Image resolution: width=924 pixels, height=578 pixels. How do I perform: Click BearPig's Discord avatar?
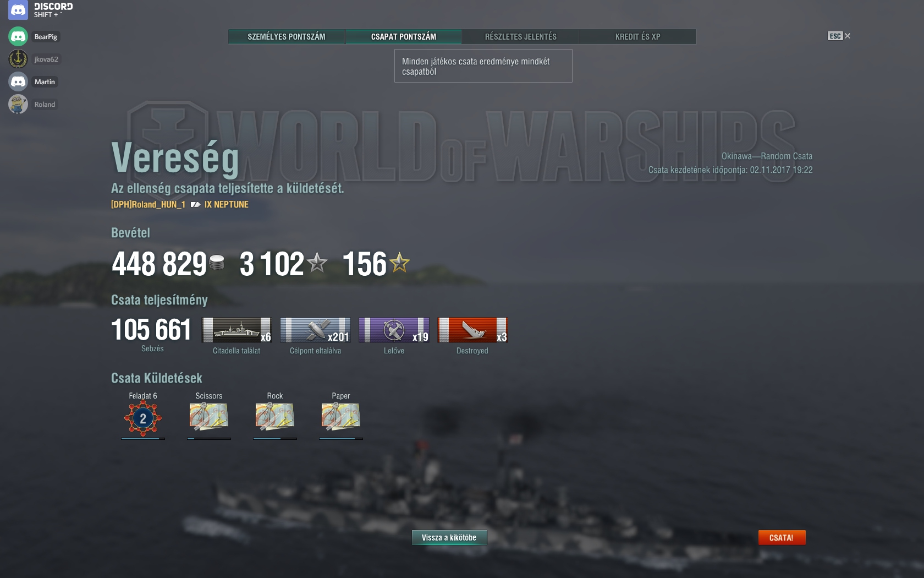pyautogui.click(x=18, y=36)
